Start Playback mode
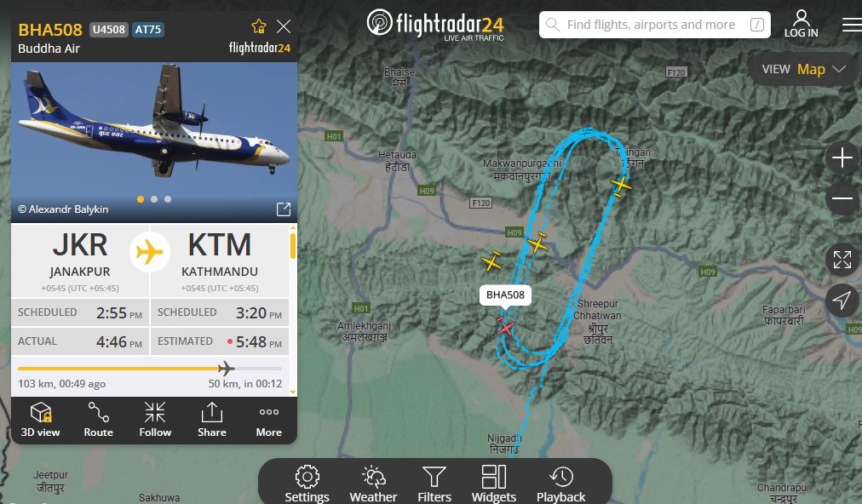 560,484
